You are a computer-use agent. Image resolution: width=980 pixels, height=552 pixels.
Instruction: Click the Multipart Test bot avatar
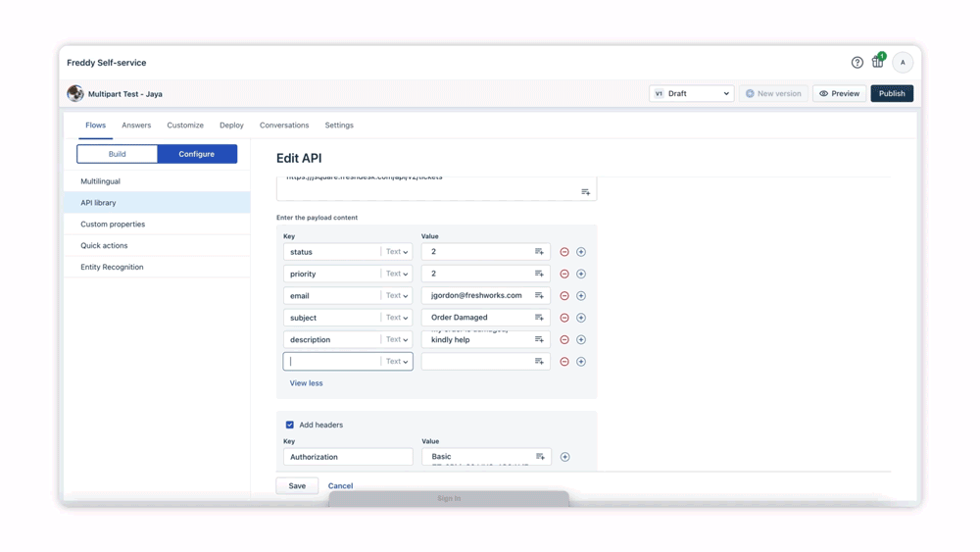pyautogui.click(x=75, y=93)
